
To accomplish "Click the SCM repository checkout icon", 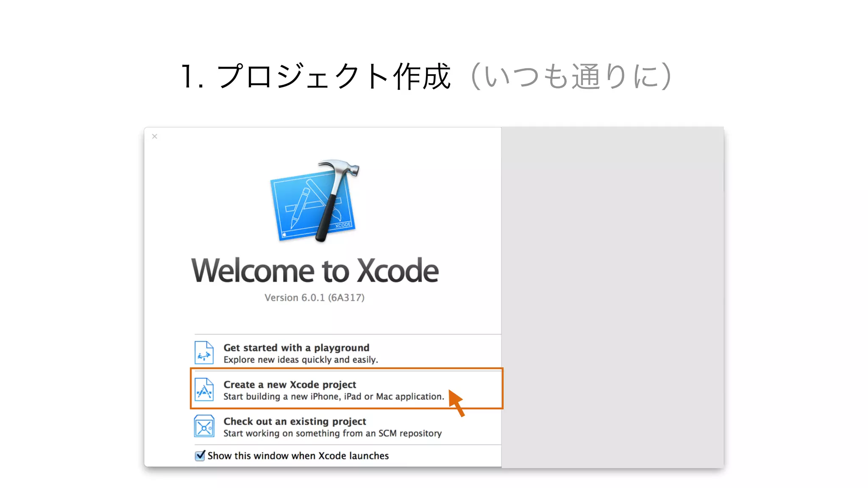I will 204,426.
